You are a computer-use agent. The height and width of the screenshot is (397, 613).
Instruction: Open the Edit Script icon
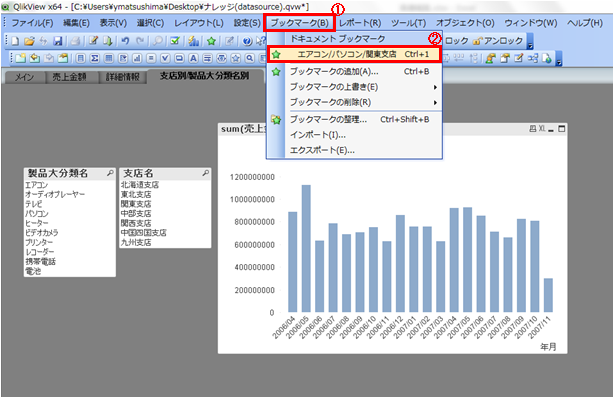tap(93, 41)
